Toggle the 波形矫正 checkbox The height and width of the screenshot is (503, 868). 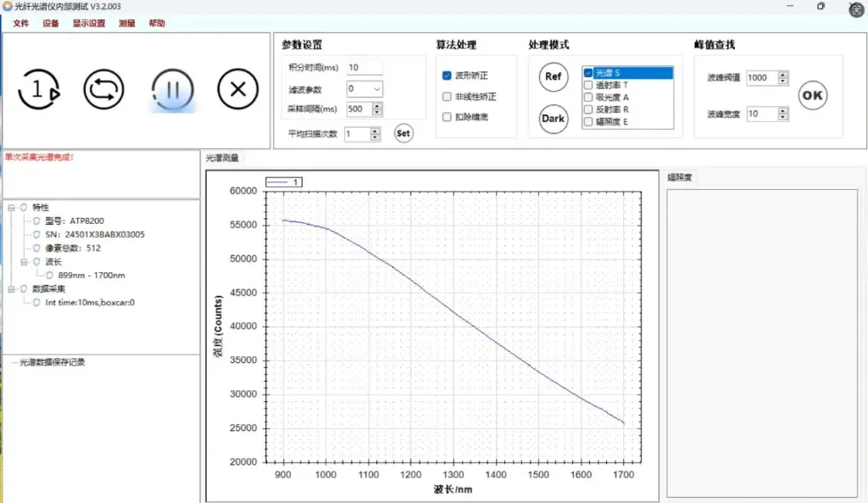point(447,75)
